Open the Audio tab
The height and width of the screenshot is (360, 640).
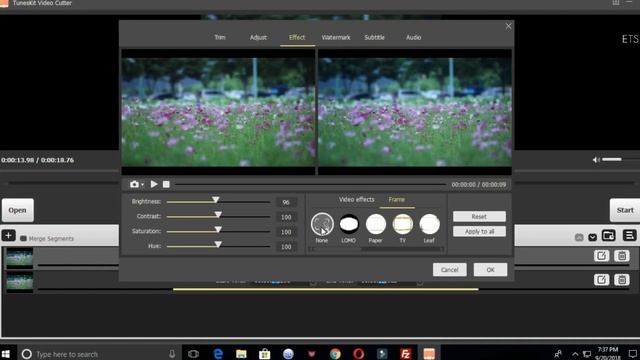[413, 37]
